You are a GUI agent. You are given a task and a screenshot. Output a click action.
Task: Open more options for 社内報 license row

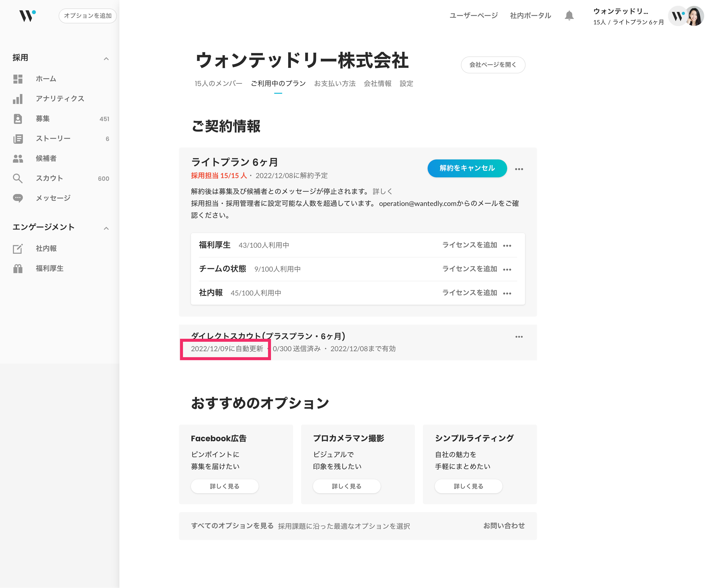pos(507,293)
